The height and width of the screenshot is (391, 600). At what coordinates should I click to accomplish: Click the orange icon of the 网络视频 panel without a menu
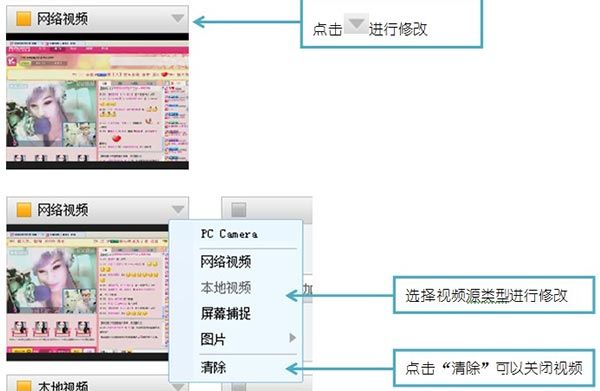pos(24,19)
